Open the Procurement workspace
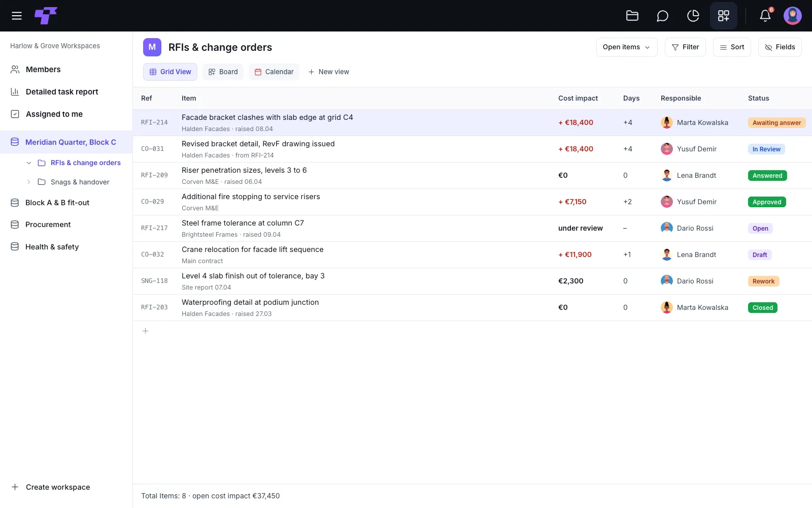Image resolution: width=812 pixels, height=508 pixels. click(x=48, y=225)
